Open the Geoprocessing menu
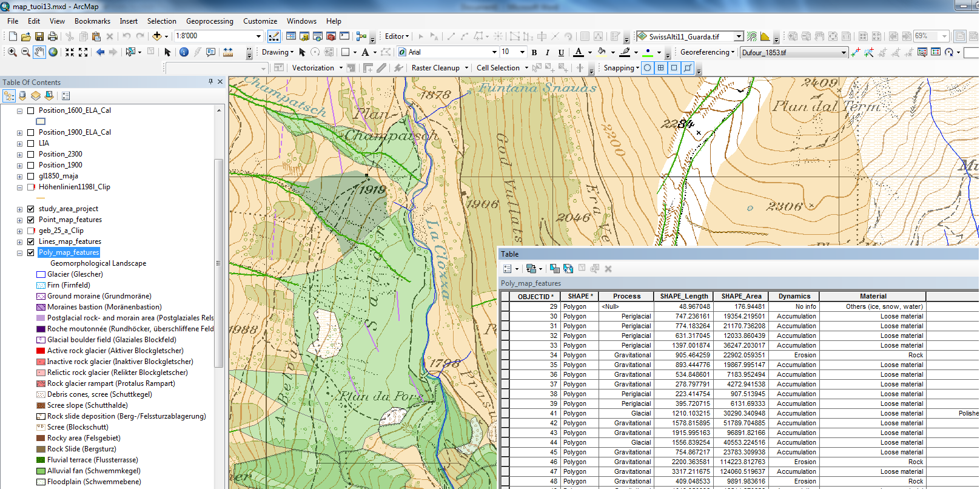 pos(209,21)
